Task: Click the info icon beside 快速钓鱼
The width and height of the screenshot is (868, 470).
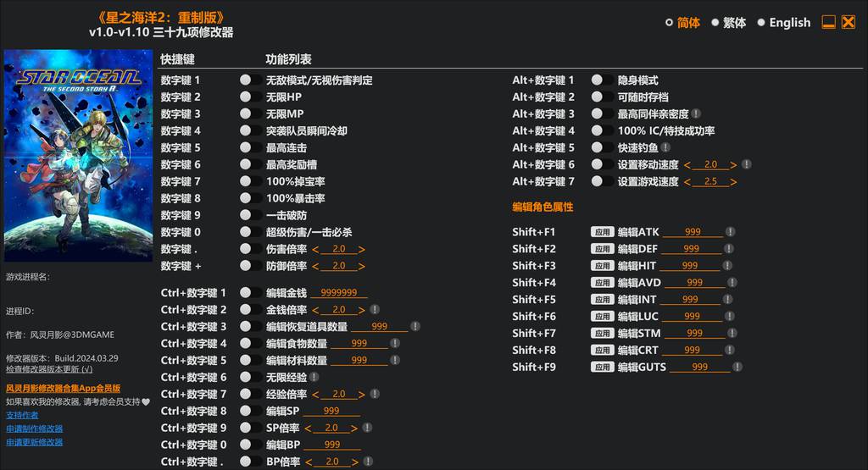Action: 665,147
